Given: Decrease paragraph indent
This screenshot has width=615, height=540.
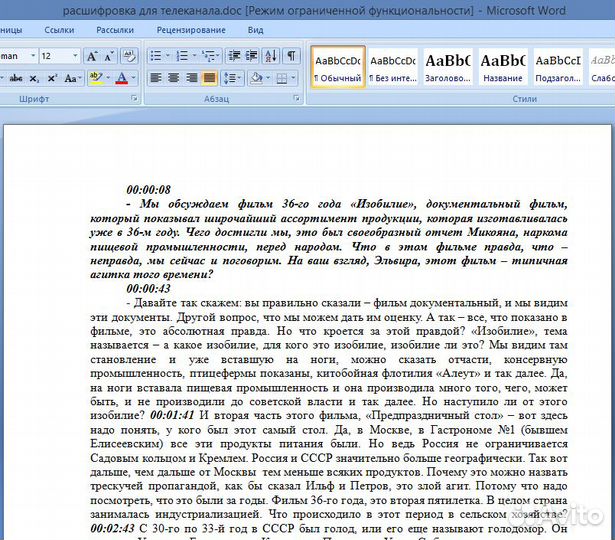Looking at the screenshot, I should (235, 56).
